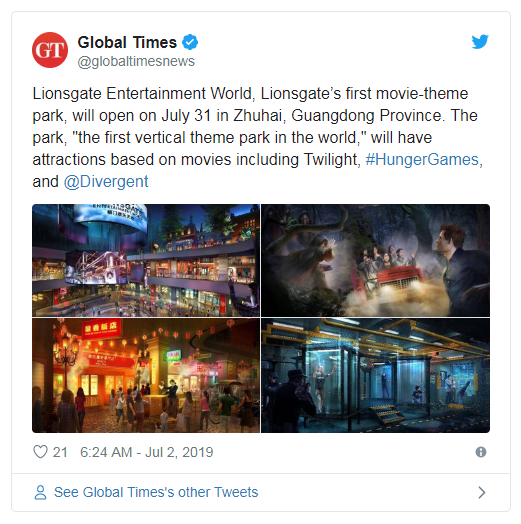This screenshot has height=524, width=521.
Task: Follow See Global Times's other Tweets link
Action: pos(156,492)
